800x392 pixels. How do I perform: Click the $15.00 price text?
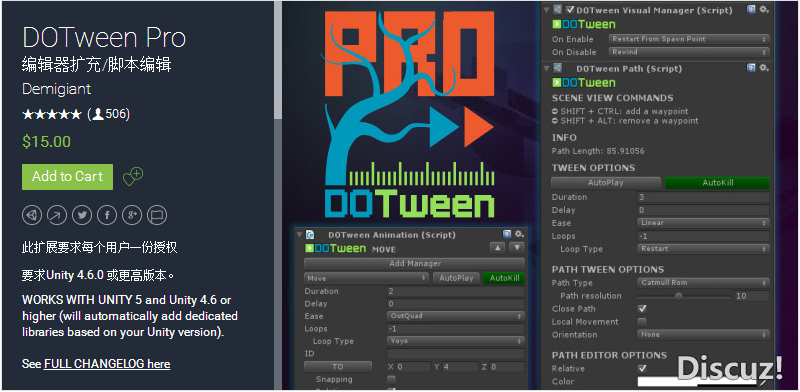[x=46, y=142]
